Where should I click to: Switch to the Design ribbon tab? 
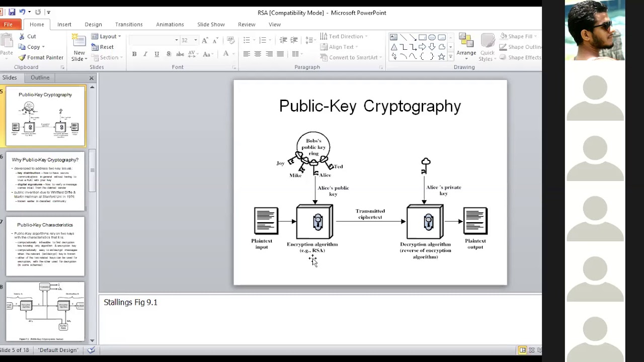[93, 24]
